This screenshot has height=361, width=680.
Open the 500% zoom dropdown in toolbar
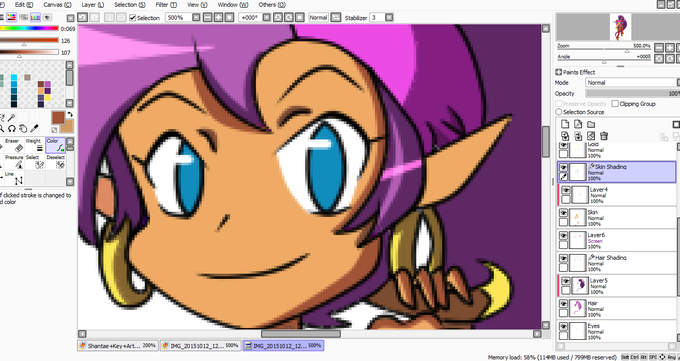click(196, 17)
